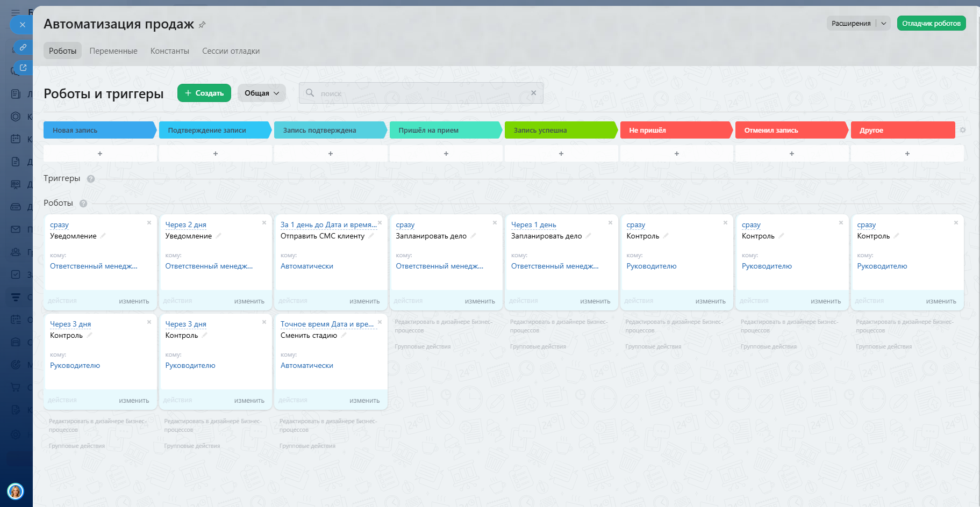This screenshot has width=980, height=507.
Task: Select the Запись успешна stage header
Action: [x=561, y=130]
